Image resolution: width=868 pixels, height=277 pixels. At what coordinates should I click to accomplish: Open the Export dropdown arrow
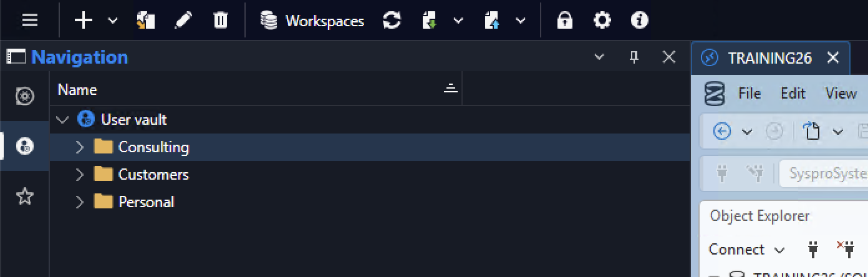click(521, 21)
